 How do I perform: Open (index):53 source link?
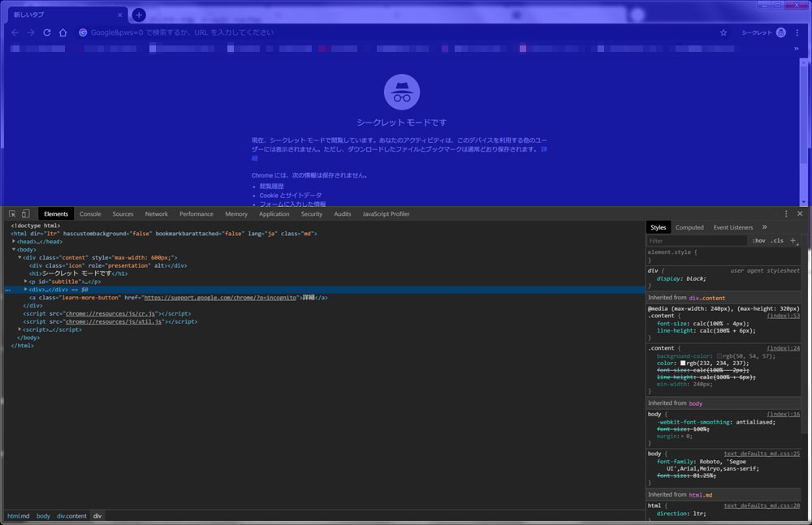tap(783, 316)
